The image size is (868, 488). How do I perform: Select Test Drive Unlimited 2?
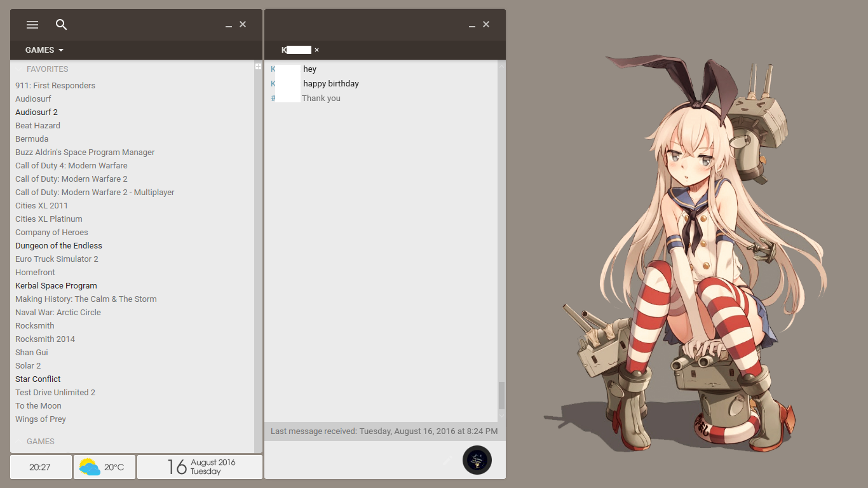click(x=55, y=393)
